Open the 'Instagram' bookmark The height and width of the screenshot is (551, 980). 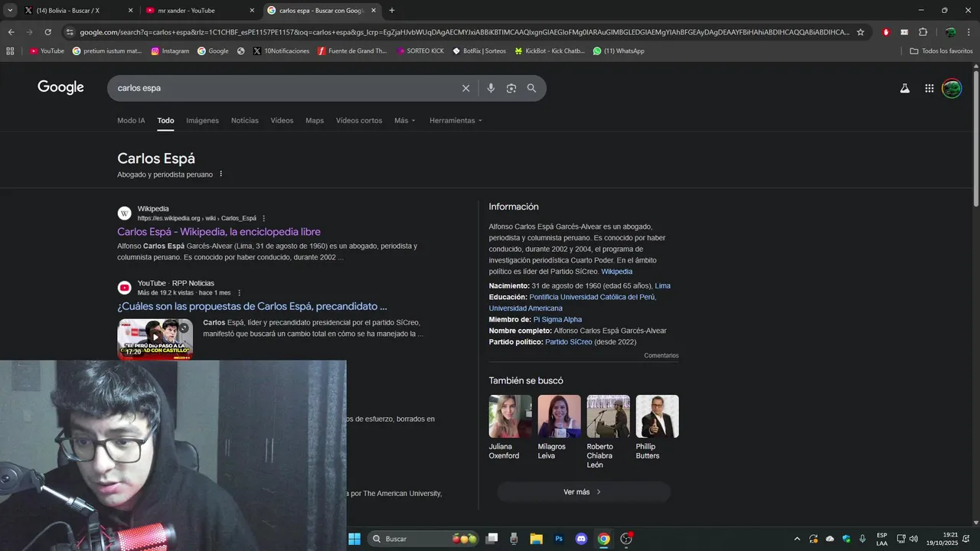pos(170,51)
